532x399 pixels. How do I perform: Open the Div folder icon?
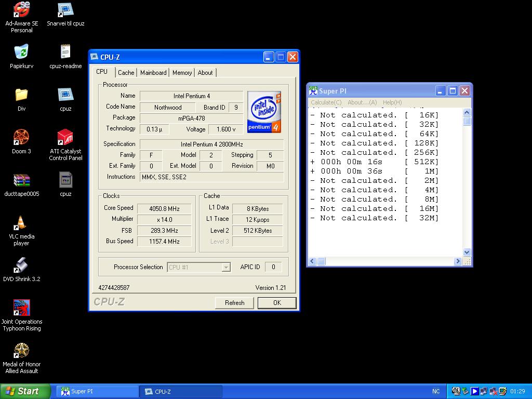21,95
